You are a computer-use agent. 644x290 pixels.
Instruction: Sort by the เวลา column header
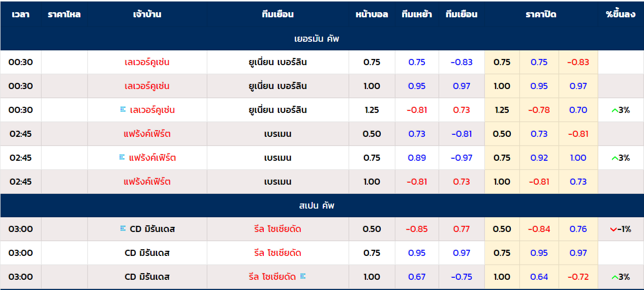point(21,14)
